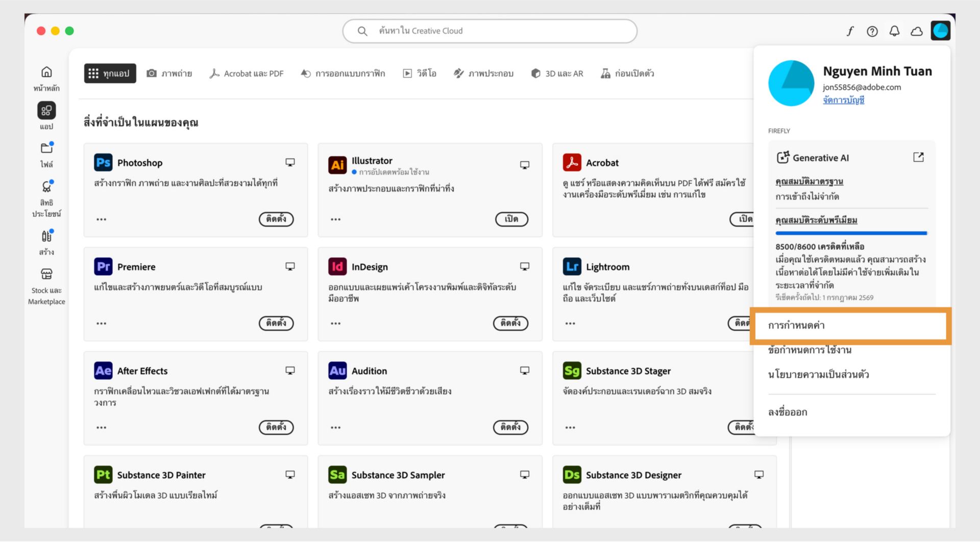Open more options on Premiere card
This screenshot has width=980, height=542.
click(102, 324)
